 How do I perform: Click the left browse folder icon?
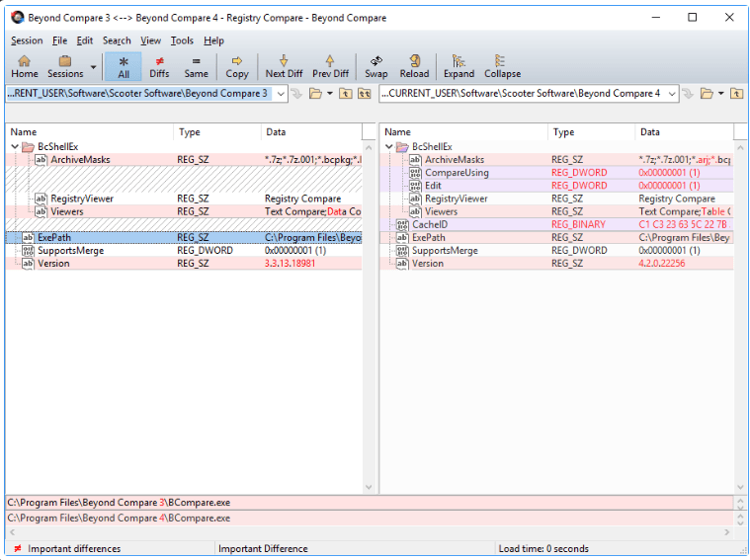coord(315,93)
